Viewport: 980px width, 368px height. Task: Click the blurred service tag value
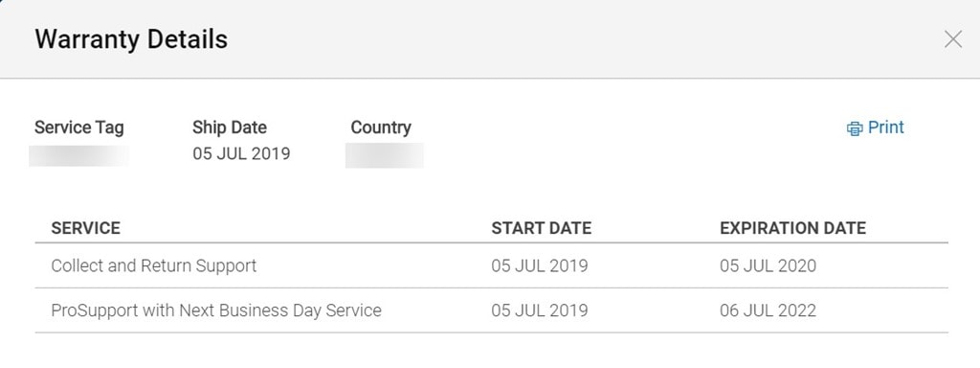click(x=78, y=156)
